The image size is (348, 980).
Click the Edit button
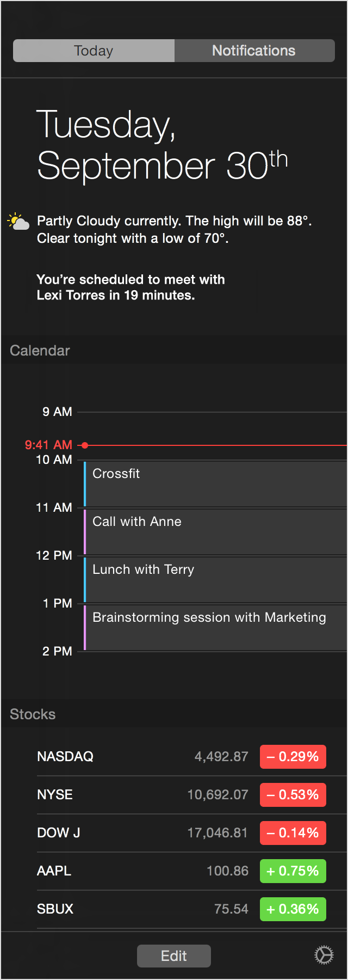[x=174, y=956]
